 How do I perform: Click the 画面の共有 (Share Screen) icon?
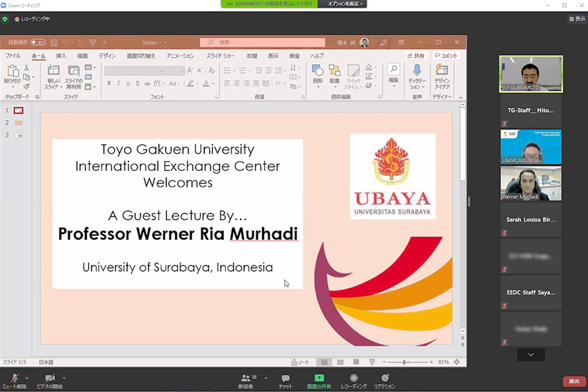(x=319, y=378)
